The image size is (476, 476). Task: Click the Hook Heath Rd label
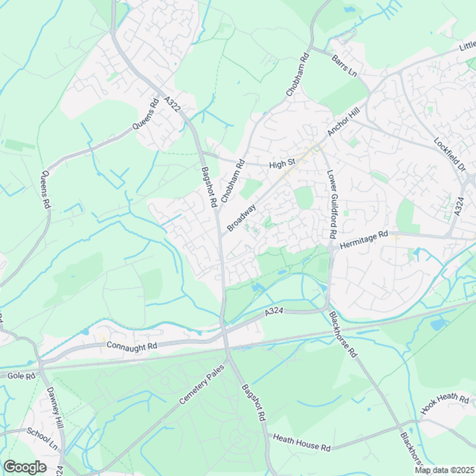(444, 403)
